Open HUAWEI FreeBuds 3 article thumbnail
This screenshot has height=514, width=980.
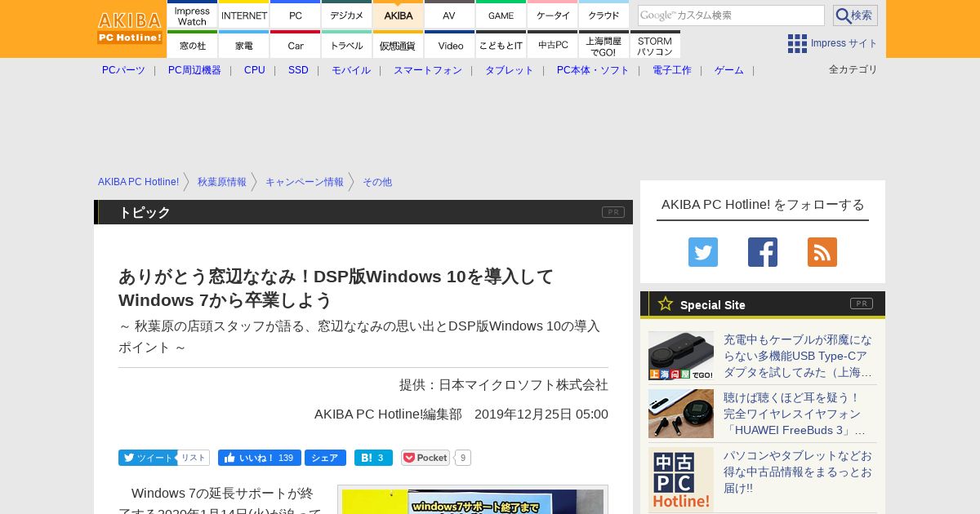[681, 414]
